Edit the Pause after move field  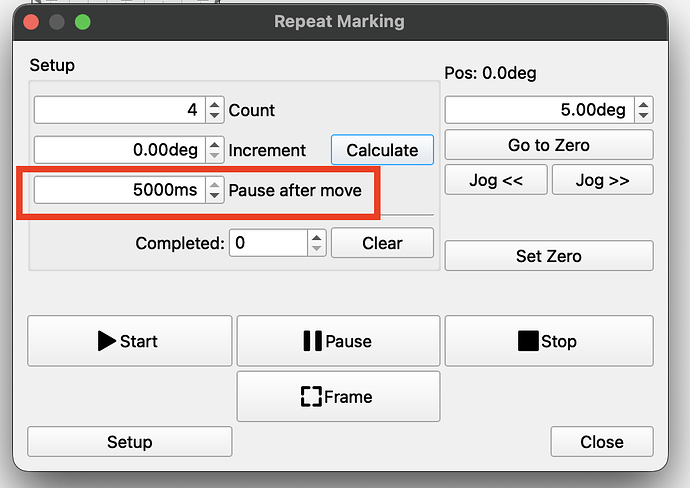[119, 190]
